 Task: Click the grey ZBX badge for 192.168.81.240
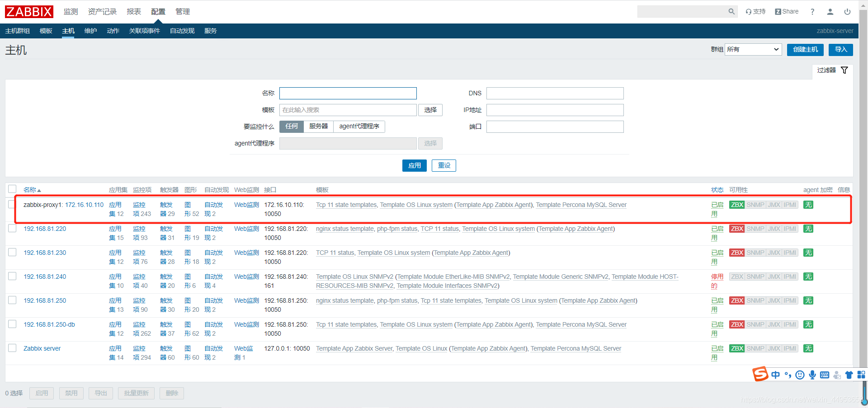coord(737,277)
